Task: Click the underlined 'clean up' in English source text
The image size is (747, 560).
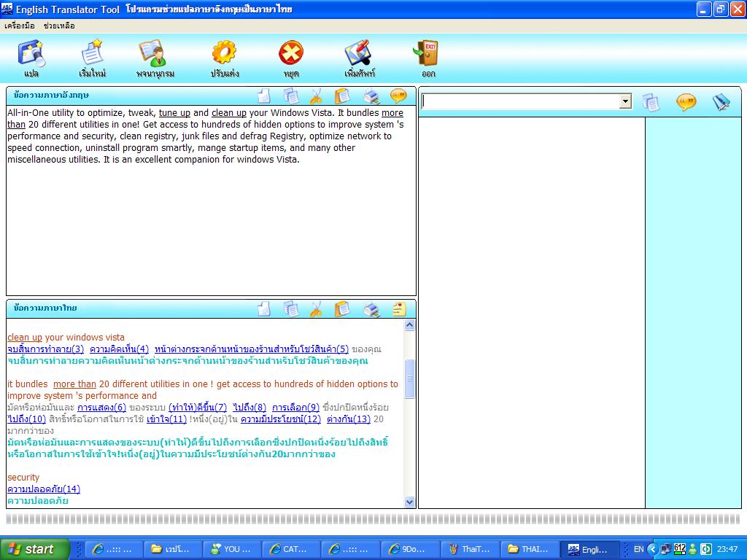Action: tap(228, 113)
